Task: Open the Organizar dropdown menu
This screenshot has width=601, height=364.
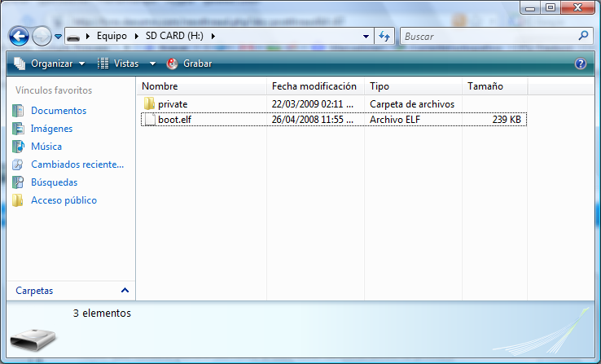Action: coord(50,64)
